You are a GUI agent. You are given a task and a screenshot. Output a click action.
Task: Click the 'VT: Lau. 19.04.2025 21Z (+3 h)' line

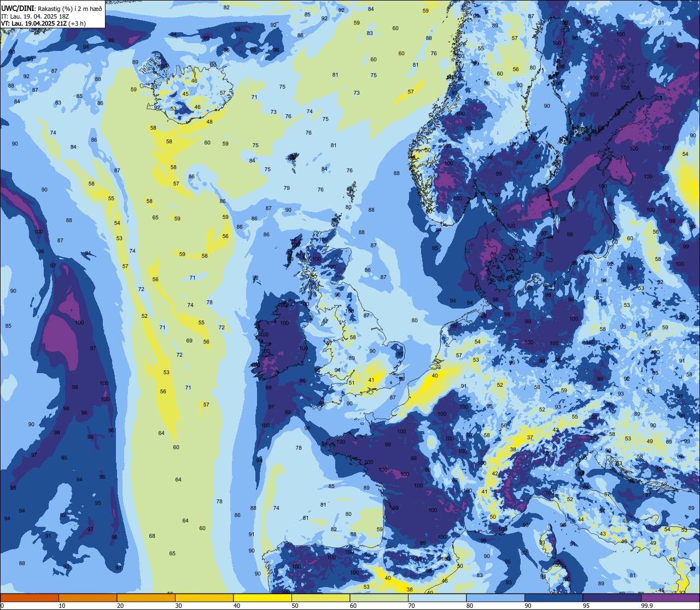43,23
